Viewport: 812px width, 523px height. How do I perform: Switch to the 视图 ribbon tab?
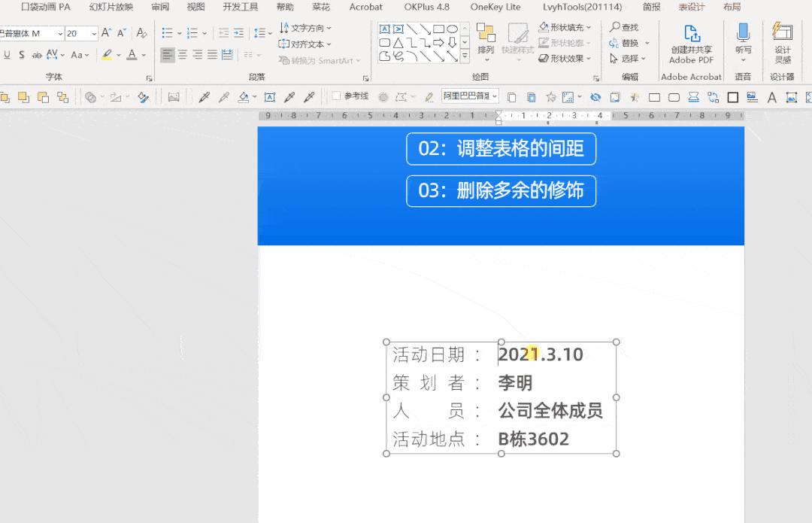(195, 8)
